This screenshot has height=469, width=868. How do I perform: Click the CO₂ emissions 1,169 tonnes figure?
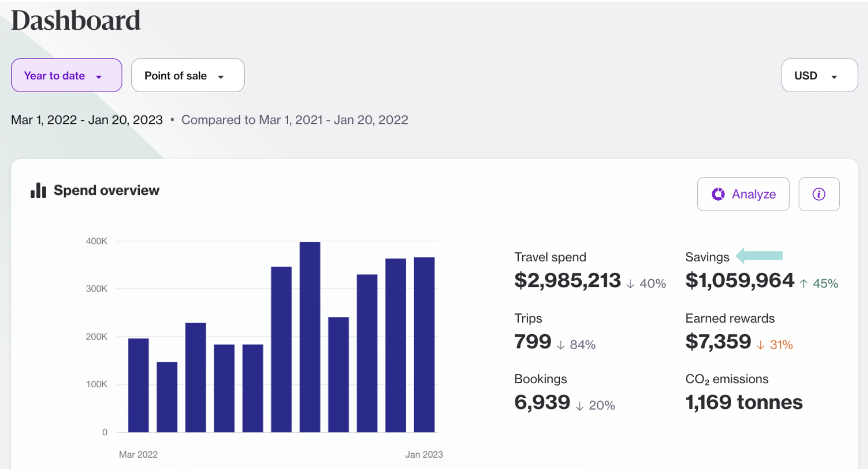[x=743, y=402]
